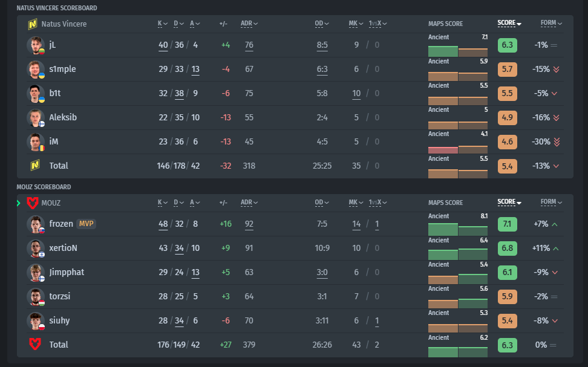Sort MOUZ table by MK

(356, 203)
